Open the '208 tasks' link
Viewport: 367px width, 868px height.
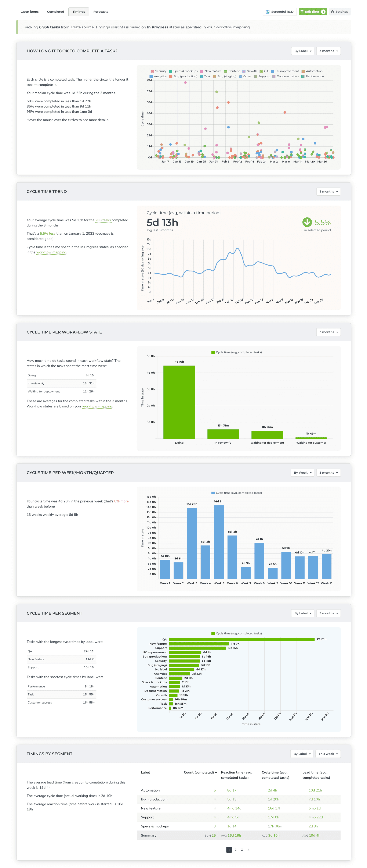(103, 220)
